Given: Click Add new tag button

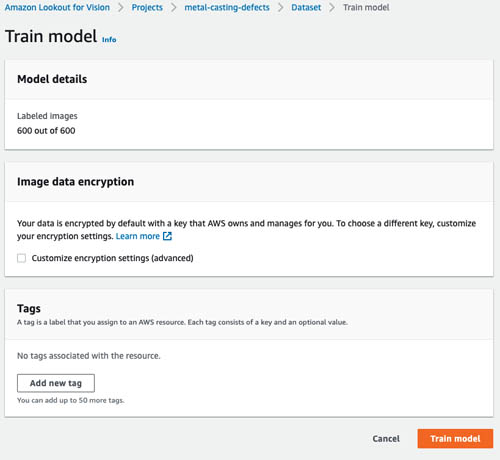Looking at the screenshot, I should tap(56, 383).
